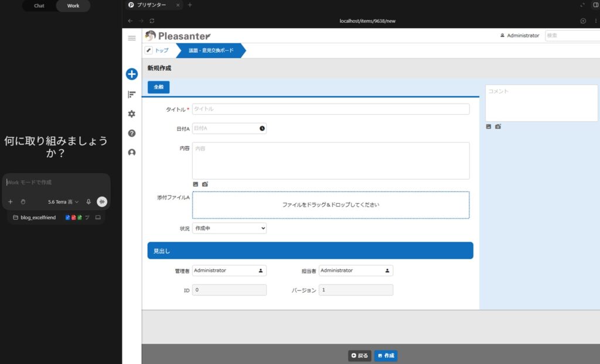The width and height of the screenshot is (600, 364).
Task: Focus the 管理者 Administrator field
Action: click(229, 270)
